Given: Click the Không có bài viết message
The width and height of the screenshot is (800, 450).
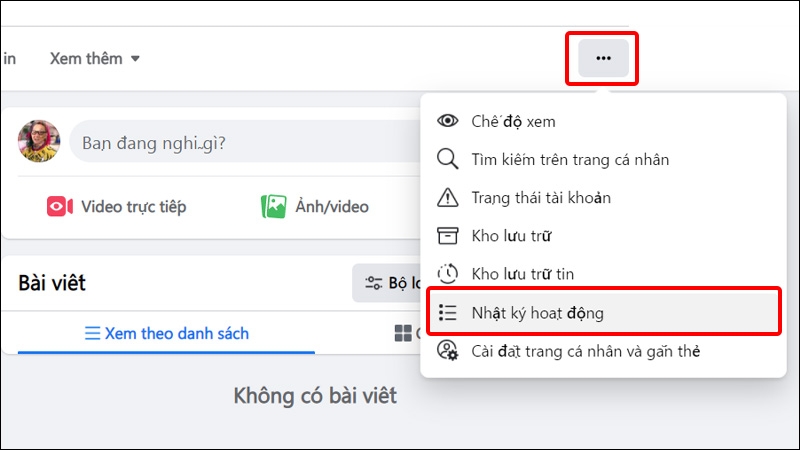Looking at the screenshot, I should pyautogui.click(x=315, y=395).
